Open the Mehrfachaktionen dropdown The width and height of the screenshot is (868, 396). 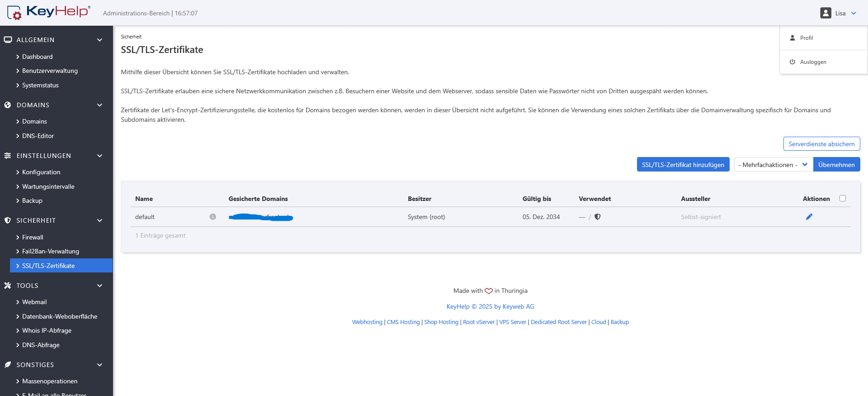tap(773, 165)
